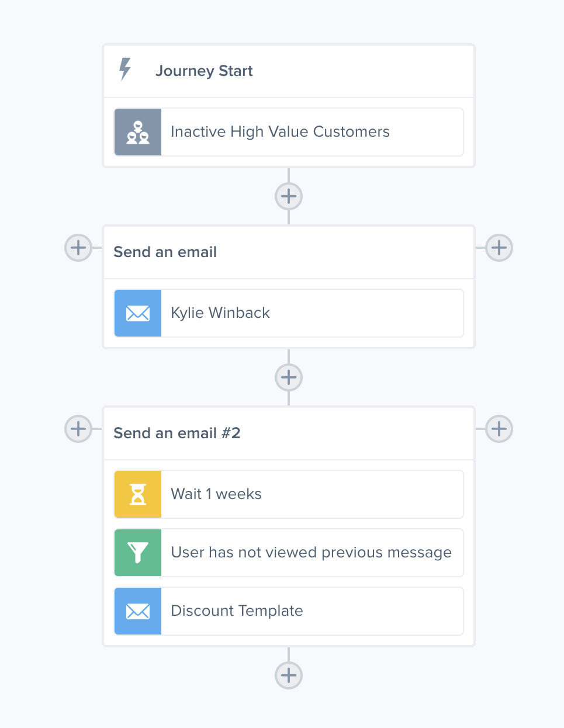Click the green funnel filter icon
The height and width of the screenshot is (728, 564).
[x=138, y=553]
